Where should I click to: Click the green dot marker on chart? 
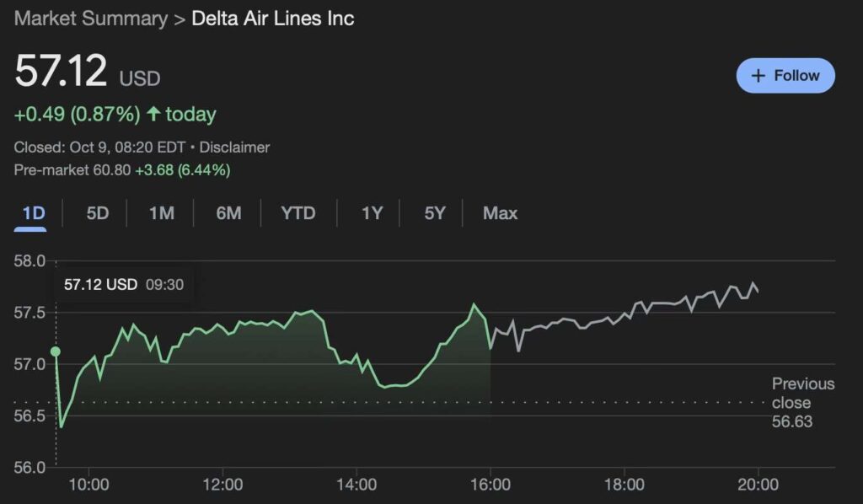coord(56,351)
